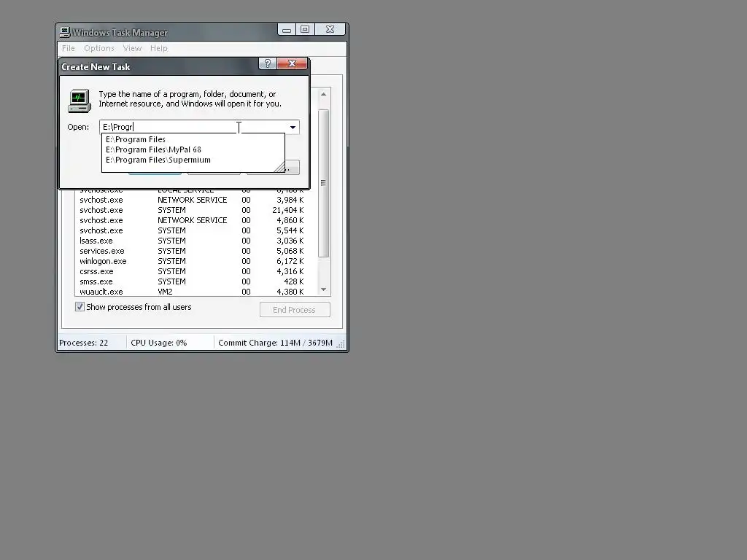Click the End Process button
The height and width of the screenshot is (560, 747).
295,310
